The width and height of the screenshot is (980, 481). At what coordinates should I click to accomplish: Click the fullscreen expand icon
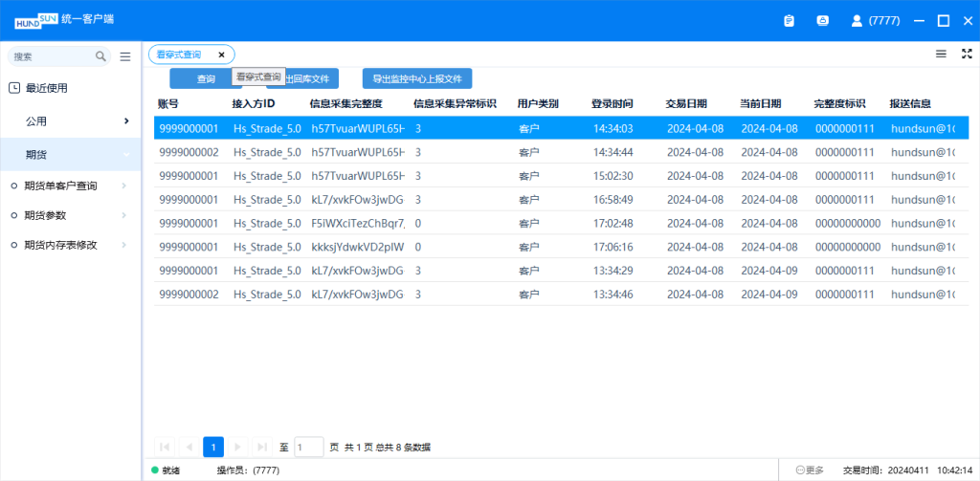coord(966,55)
